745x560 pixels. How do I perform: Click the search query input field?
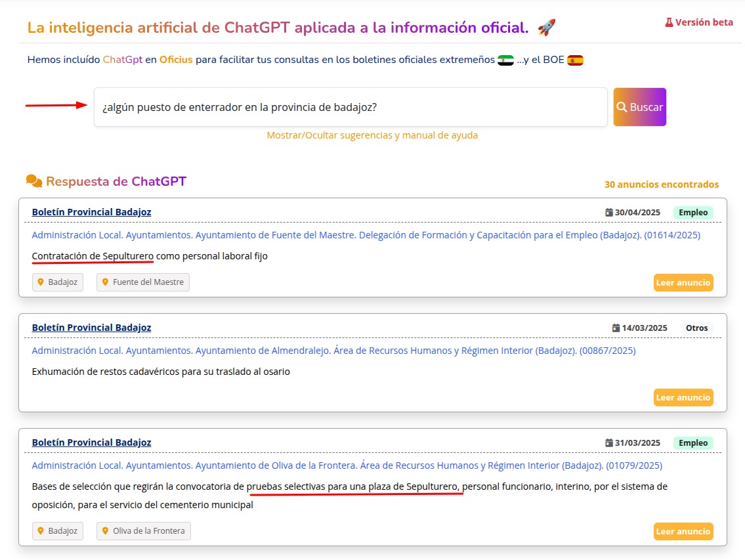point(351,107)
